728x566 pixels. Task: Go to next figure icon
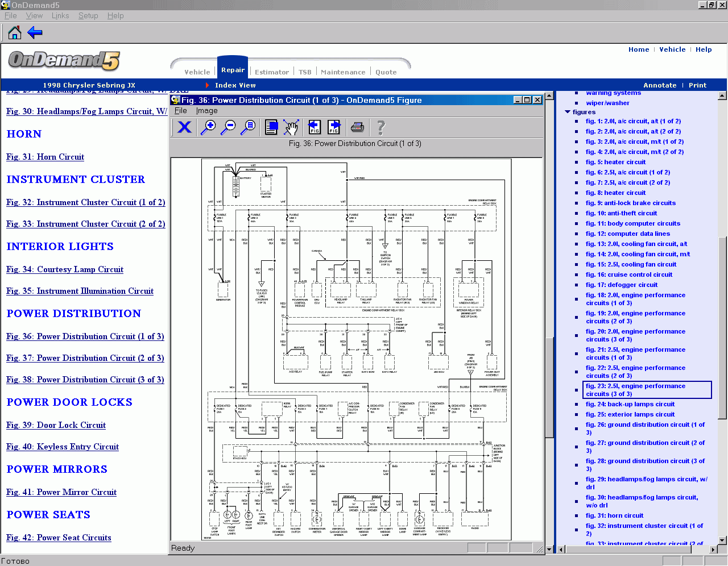[334, 127]
